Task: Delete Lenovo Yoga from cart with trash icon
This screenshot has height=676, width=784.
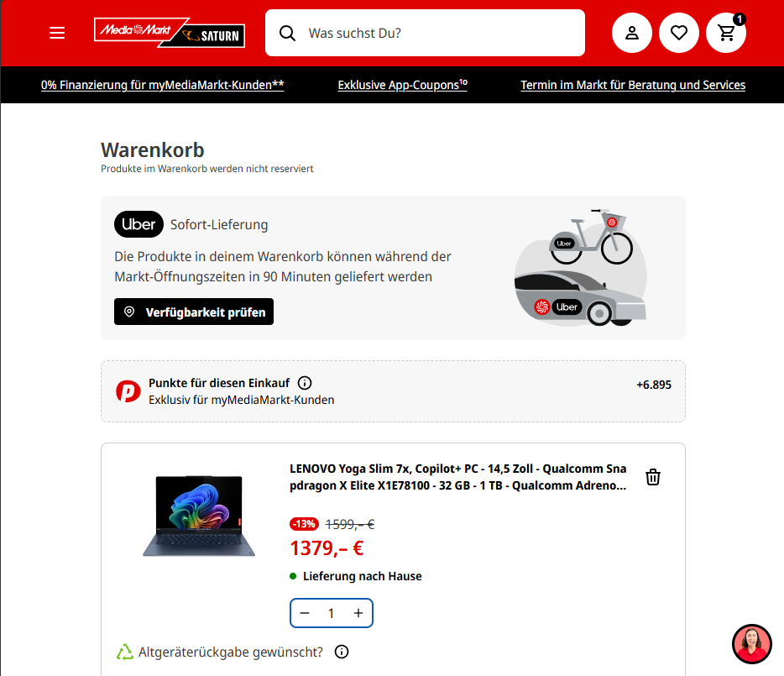Action: click(653, 477)
